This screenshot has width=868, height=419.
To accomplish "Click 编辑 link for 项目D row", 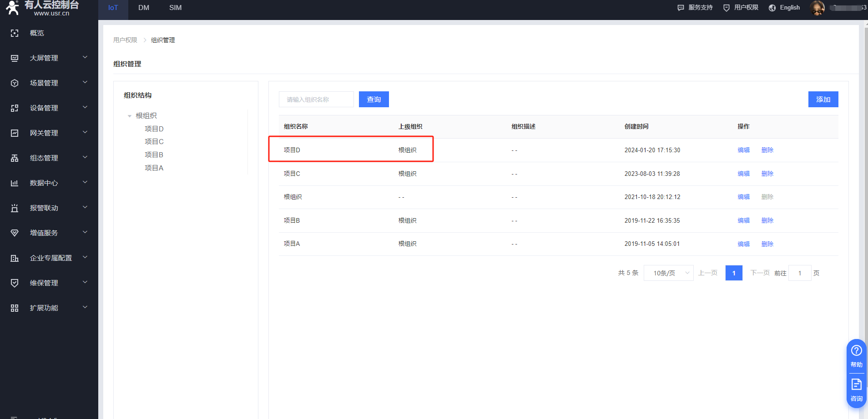I will 743,150.
